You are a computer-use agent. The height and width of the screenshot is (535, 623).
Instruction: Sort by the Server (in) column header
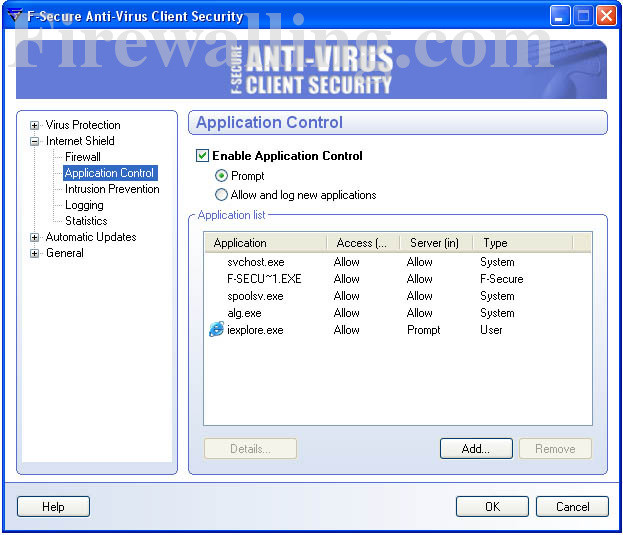click(x=436, y=243)
